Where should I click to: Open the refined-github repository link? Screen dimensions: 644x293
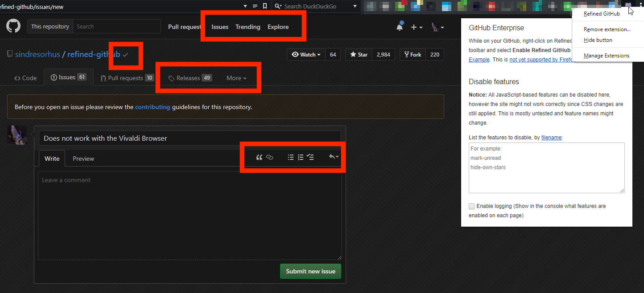(x=94, y=54)
